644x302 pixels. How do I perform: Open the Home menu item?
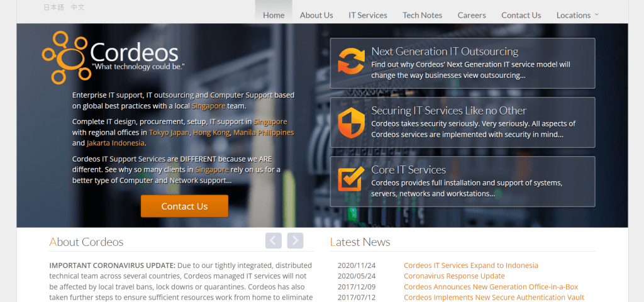point(274,15)
